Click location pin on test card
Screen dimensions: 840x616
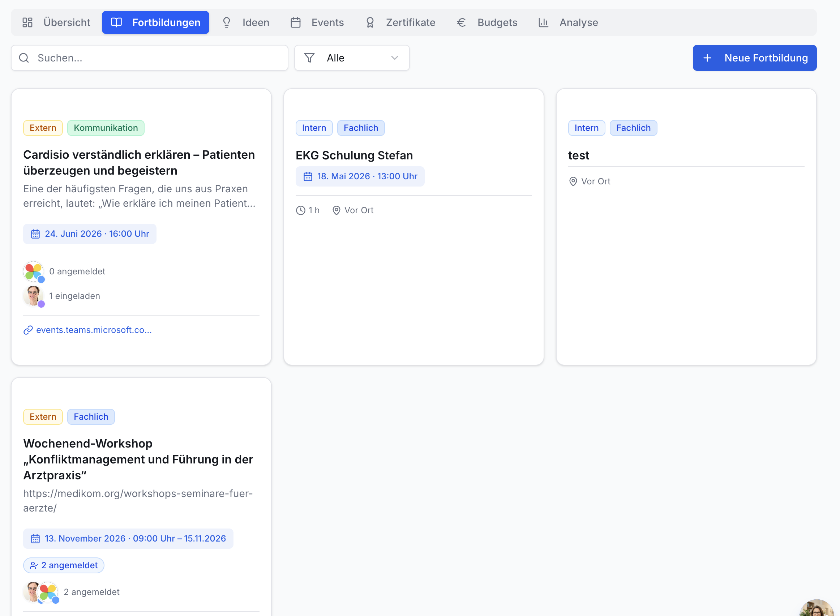coord(573,181)
